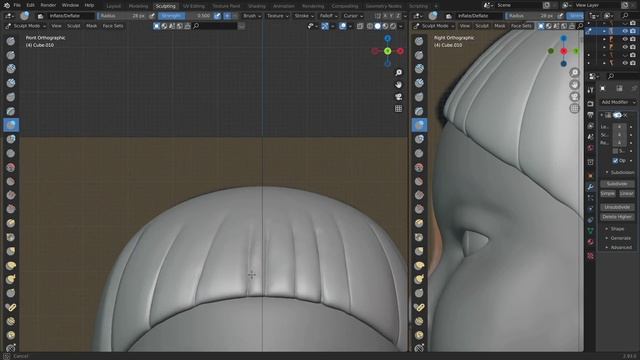
Task: Click the Subdivide button
Action: (x=617, y=184)
